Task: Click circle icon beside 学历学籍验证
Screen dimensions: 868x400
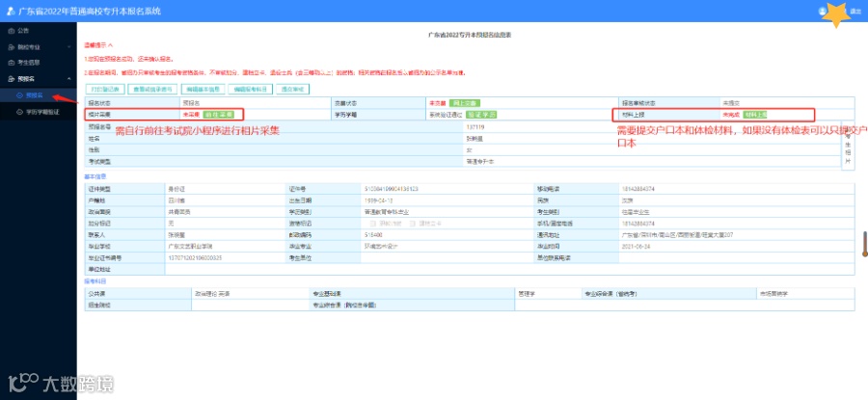Action: coord(20,112)
